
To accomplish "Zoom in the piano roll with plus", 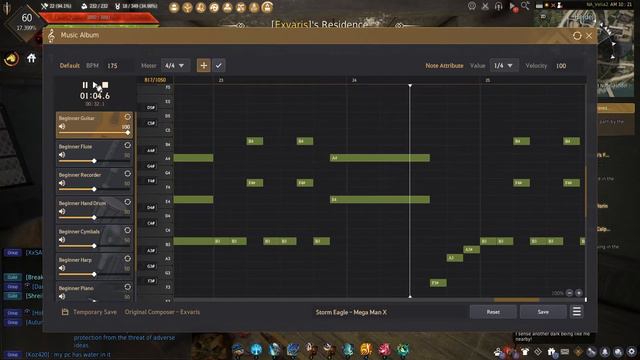I will 579,293.
